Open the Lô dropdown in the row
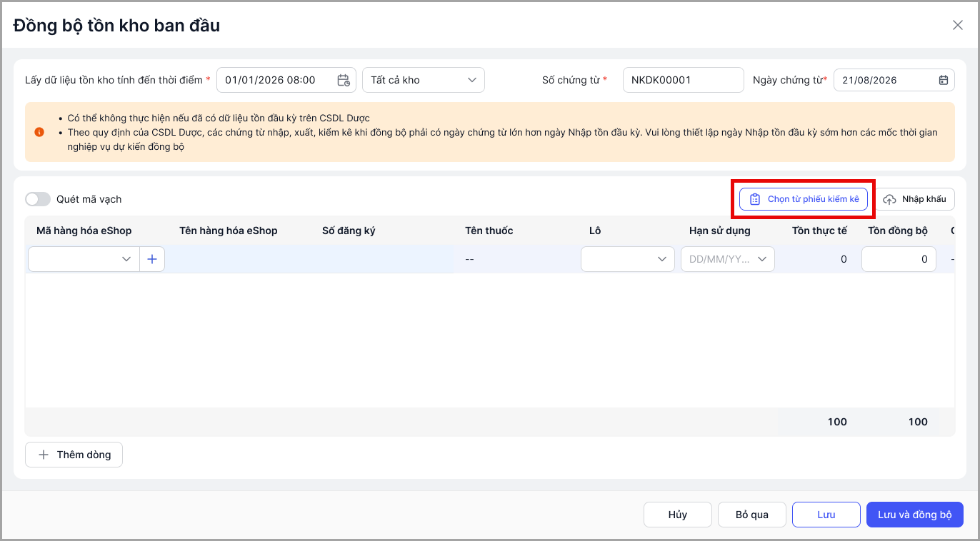This screenshot has height=541, width=980. pos(628,259)
